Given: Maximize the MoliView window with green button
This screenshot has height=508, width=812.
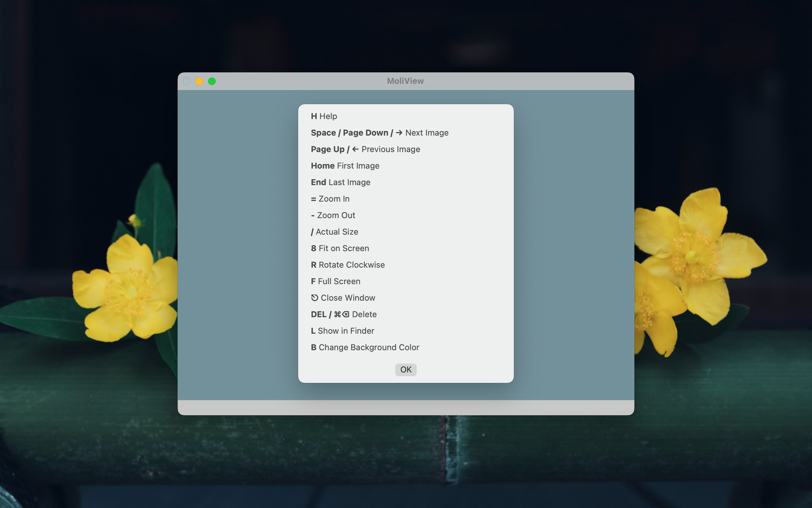Looking at the screenshot, I should (x=212, y=81).
